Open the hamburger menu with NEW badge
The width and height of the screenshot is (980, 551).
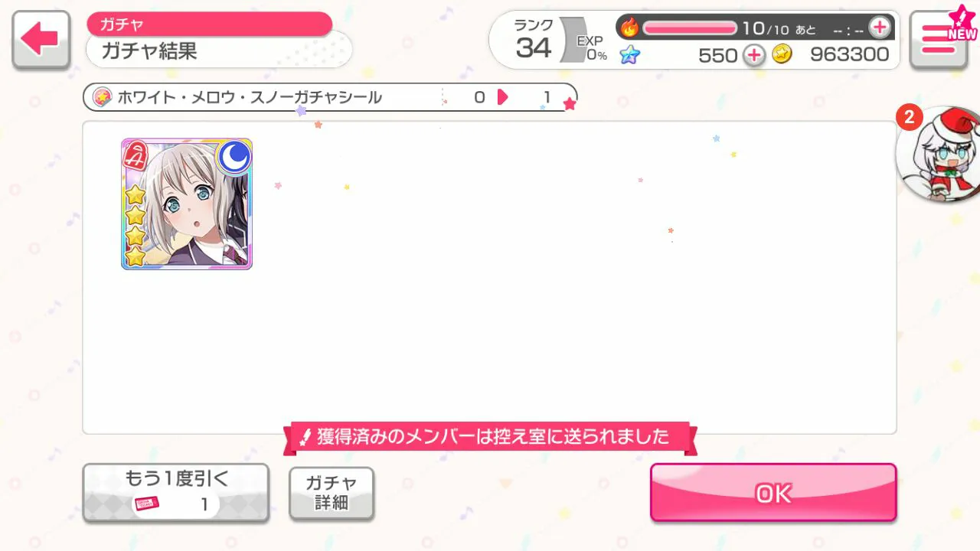click(x=939, y=40)
